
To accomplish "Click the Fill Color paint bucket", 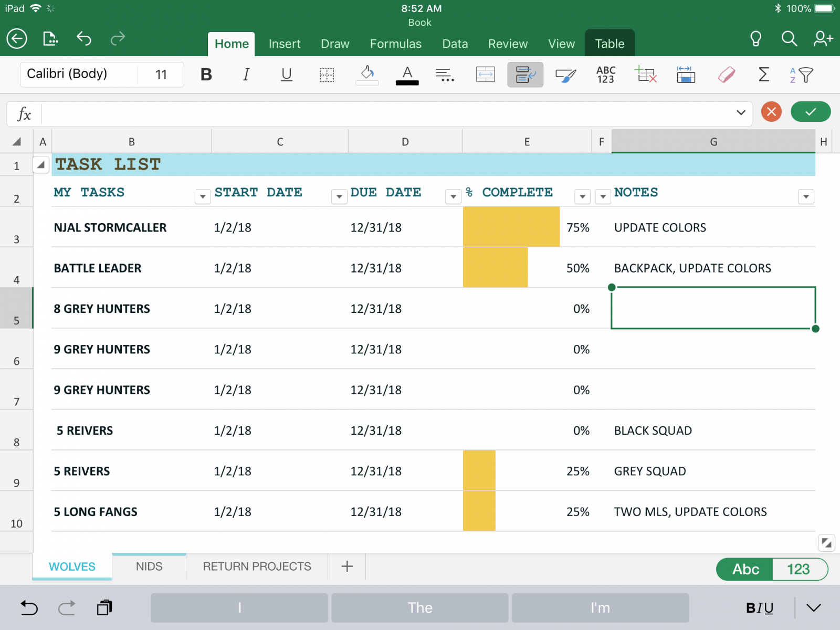I will [x=367, y=75].
